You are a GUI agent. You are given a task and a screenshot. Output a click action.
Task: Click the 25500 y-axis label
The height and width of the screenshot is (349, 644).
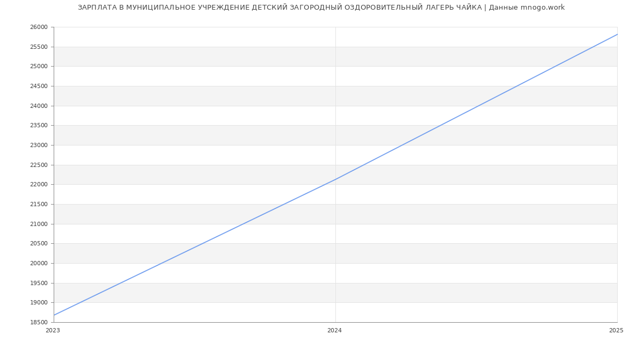click(x=39, y=47)
